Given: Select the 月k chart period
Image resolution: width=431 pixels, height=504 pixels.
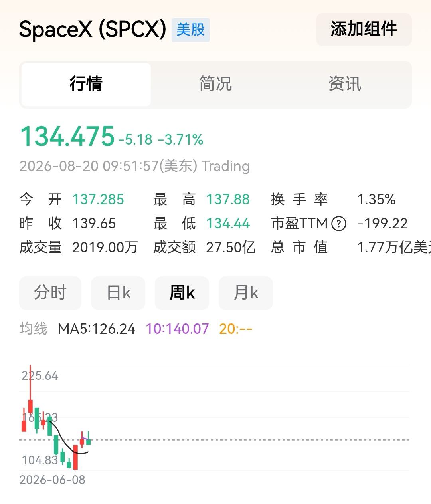Looking at the screenshot, I should 246,293.
